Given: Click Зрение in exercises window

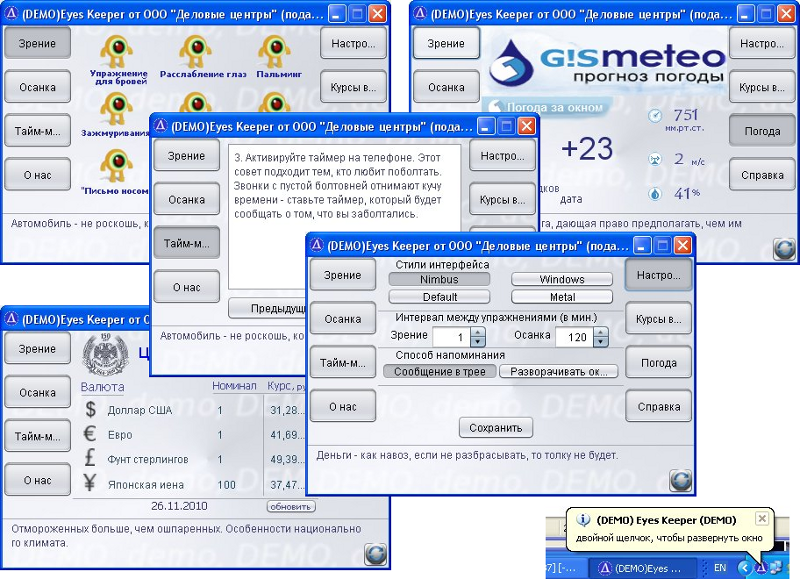Looking at the screenshot, I should (37, 43).
